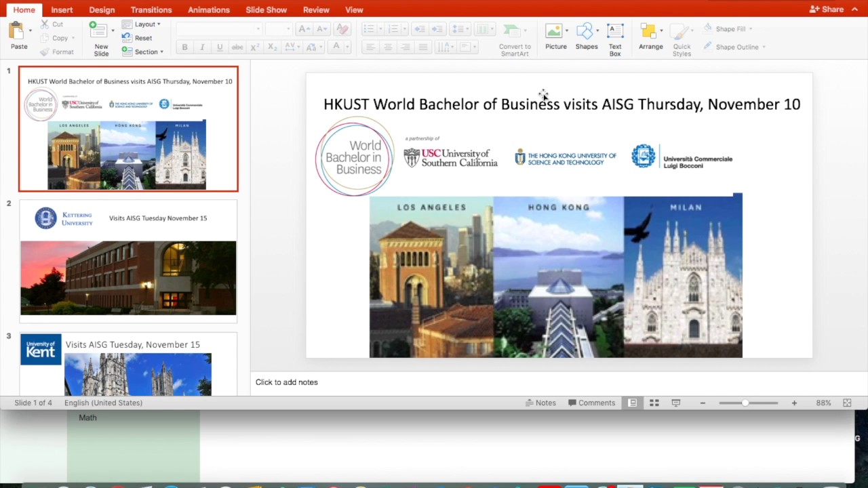Viewport: 868px width, 488px height.
Task: Open the Animations tab
Action: coord(209,9)
